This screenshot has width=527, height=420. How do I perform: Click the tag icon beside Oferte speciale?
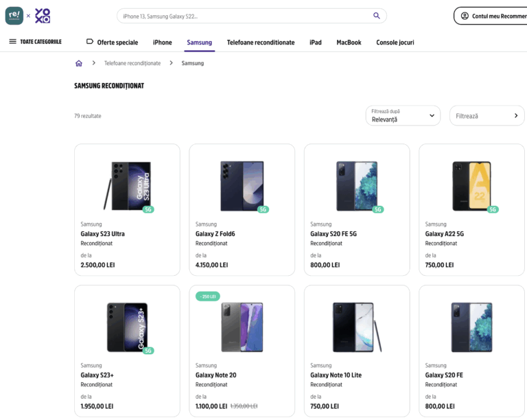[90, 42]
